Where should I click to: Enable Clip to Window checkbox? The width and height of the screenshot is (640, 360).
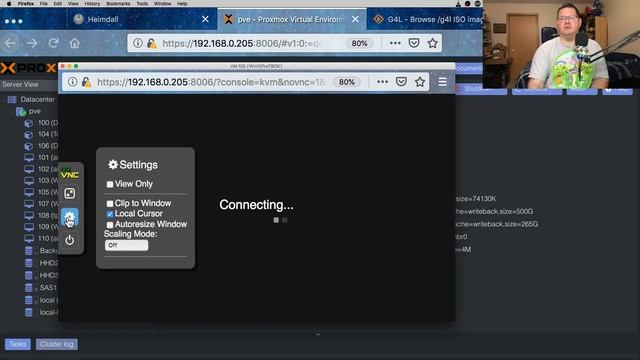pos(110,203)
